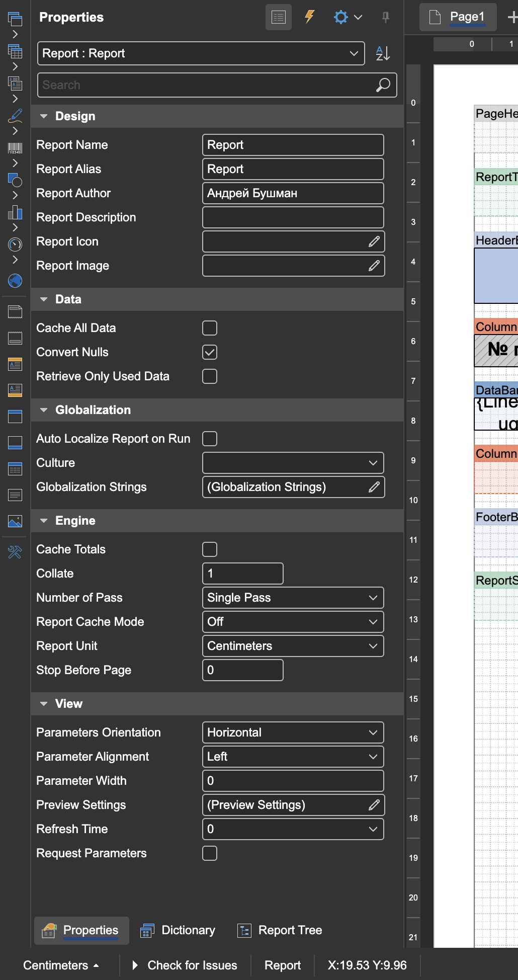Switch to categorized properties view icon
518x980 pixels.
[x=279, y=17]
